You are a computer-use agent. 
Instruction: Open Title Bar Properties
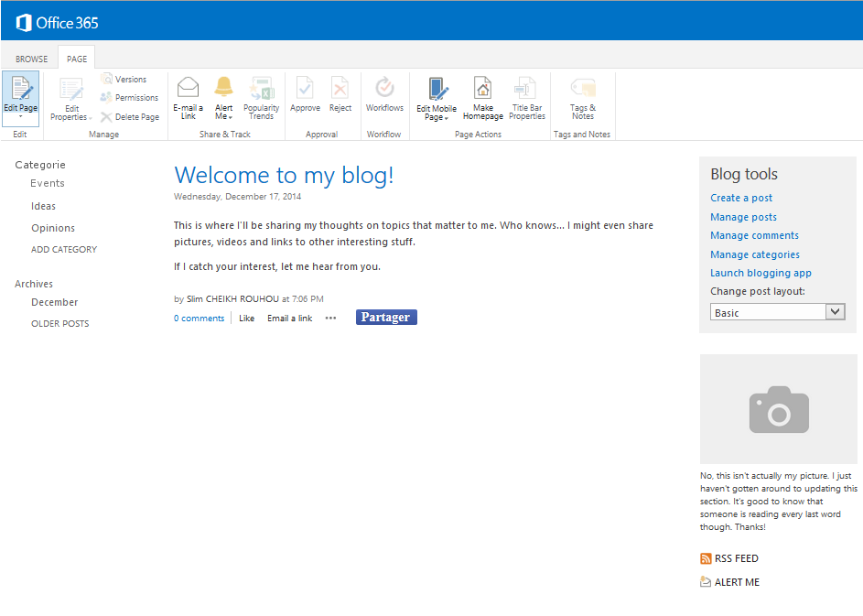527,99
